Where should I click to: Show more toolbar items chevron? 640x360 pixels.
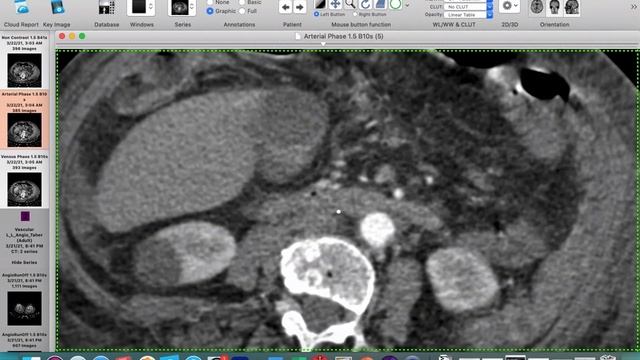[x=634, y=7]
